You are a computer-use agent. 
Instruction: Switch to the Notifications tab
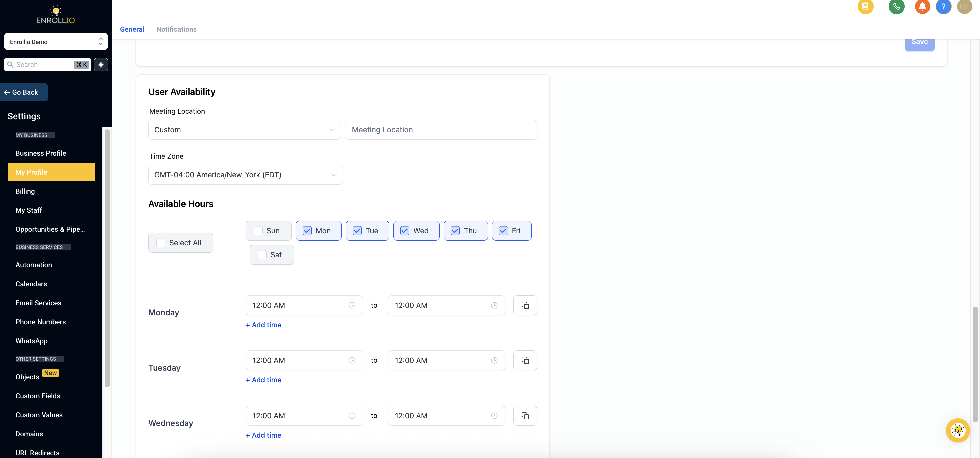(177, 29)
